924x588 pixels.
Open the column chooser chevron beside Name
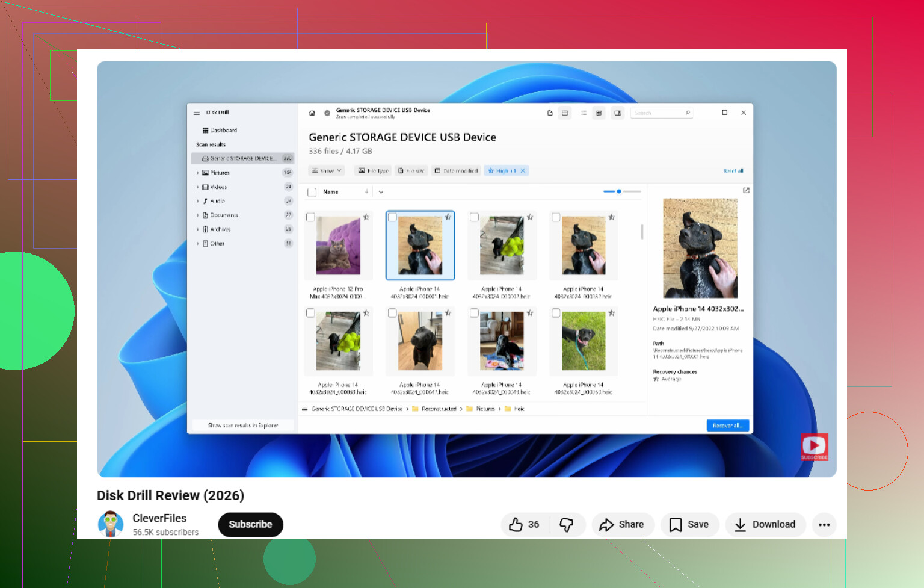381,192
